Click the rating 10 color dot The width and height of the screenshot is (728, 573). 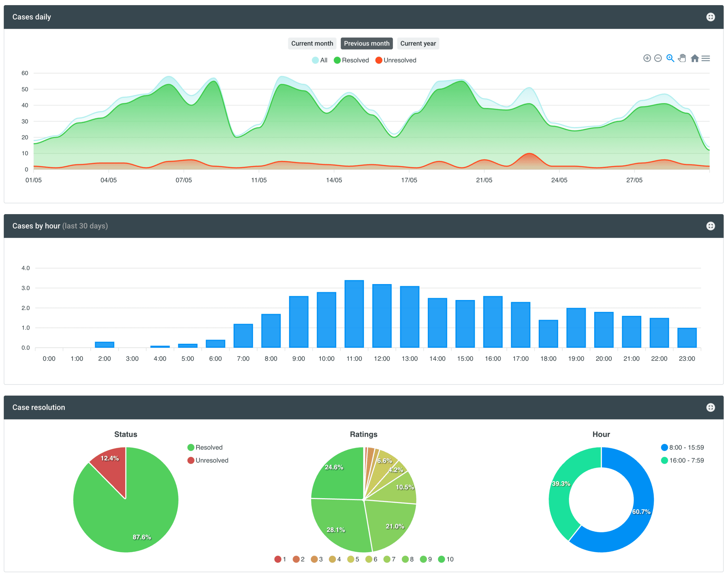441,559
